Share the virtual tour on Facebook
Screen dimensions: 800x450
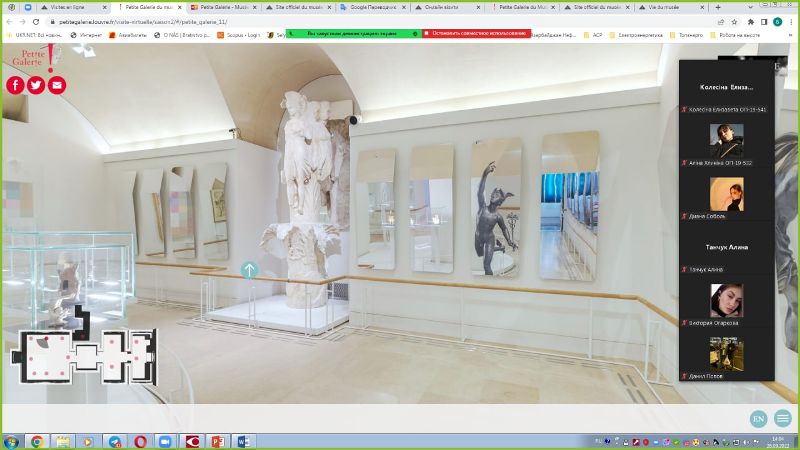[x=15, y=85]
